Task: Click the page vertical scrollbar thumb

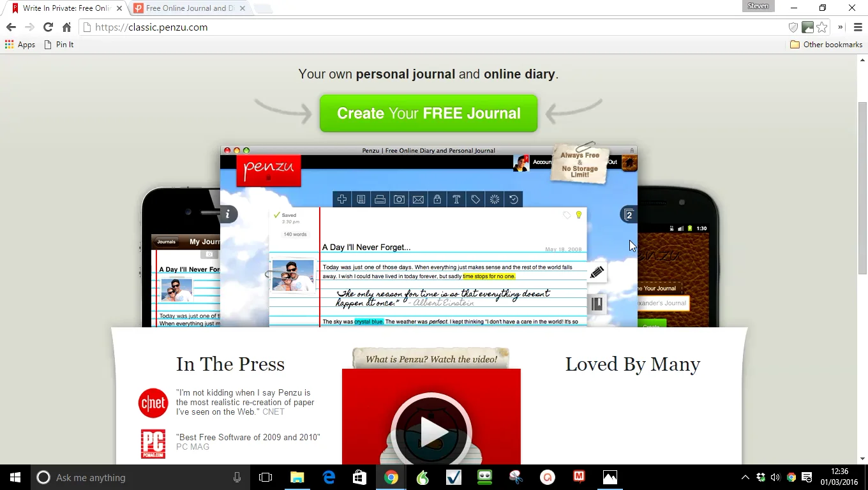Action: [x=862, y=188]
